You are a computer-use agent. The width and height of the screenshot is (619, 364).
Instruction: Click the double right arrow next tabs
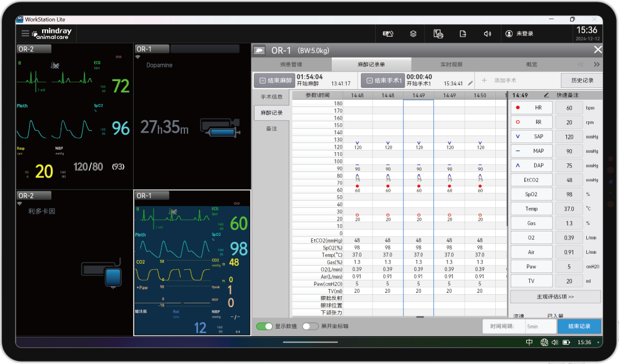point(597,64)
